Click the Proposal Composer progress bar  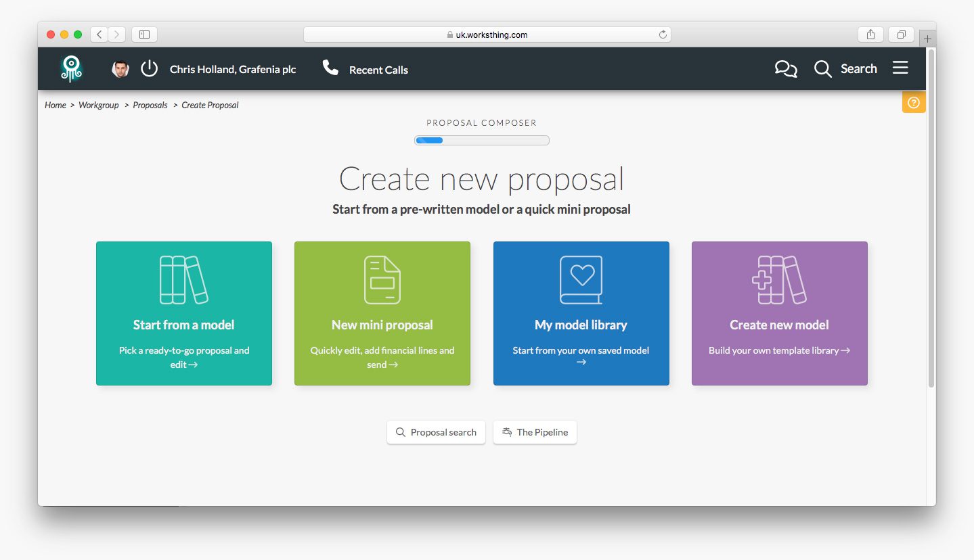click(x=482, y=140)
